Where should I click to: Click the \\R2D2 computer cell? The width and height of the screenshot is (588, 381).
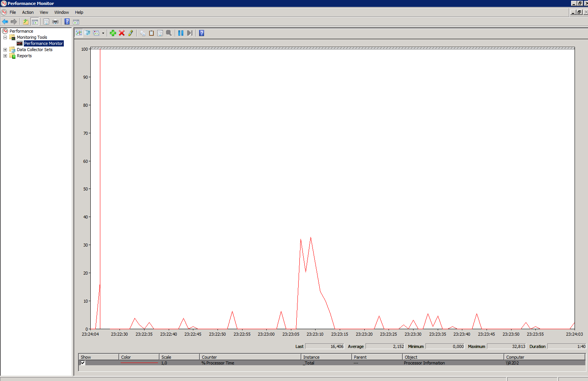pyautogui.click(x=512, y=363)
